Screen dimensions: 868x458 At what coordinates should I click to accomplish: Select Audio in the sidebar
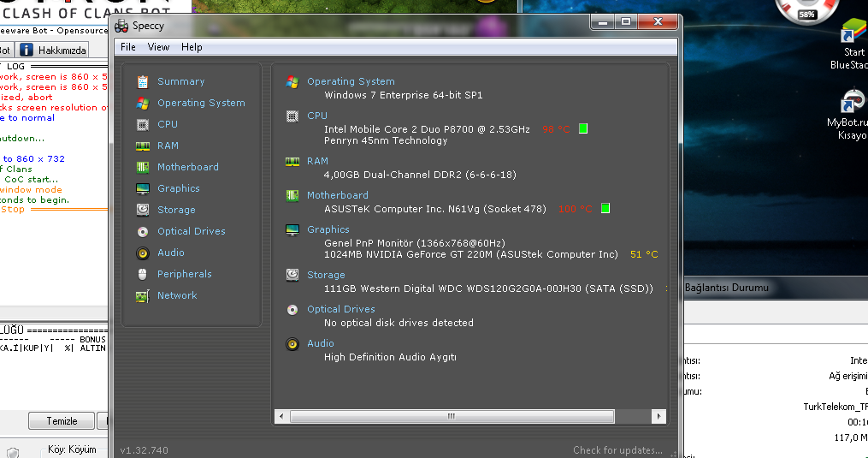point(170,253)
